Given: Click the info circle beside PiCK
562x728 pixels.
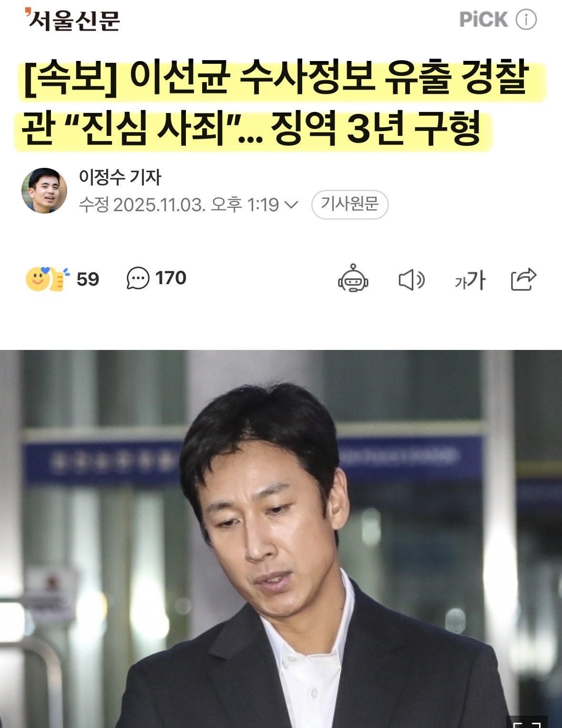Looking at the screenshot, I should 526,20.
